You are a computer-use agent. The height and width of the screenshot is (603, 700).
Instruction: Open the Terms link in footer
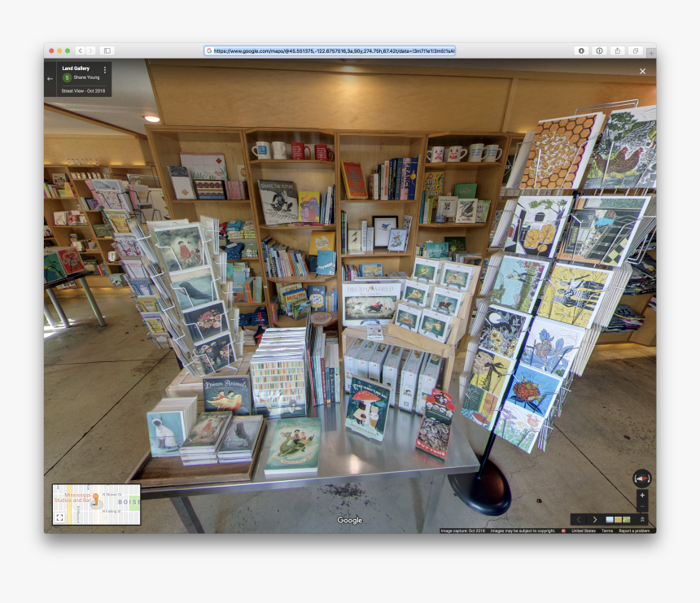607,531
